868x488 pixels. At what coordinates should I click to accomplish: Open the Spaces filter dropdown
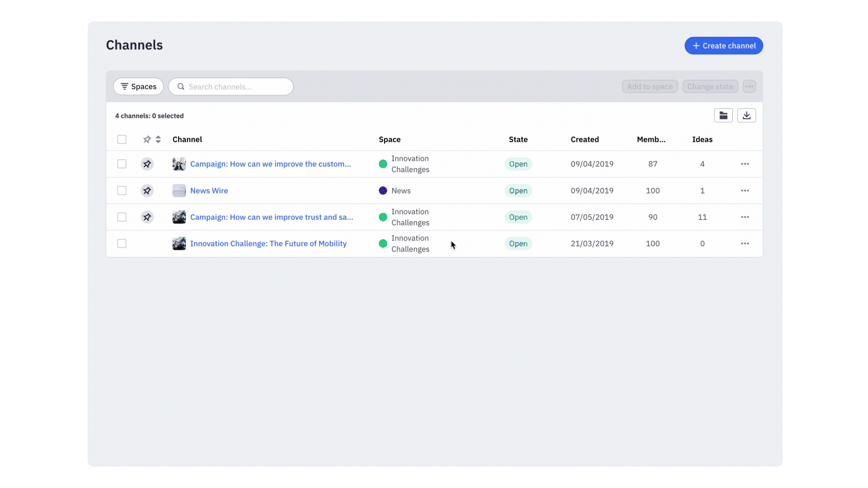(x=138, y=86)
